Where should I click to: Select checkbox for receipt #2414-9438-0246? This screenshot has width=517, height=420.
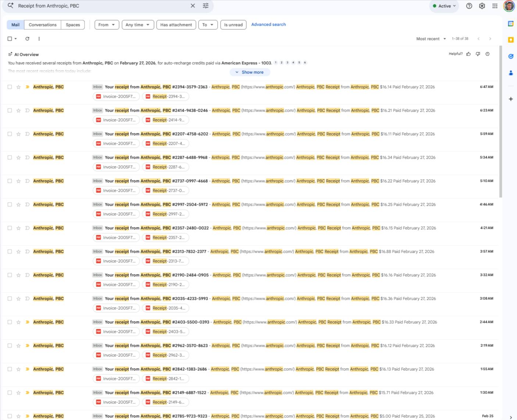[x=10, y=111]
